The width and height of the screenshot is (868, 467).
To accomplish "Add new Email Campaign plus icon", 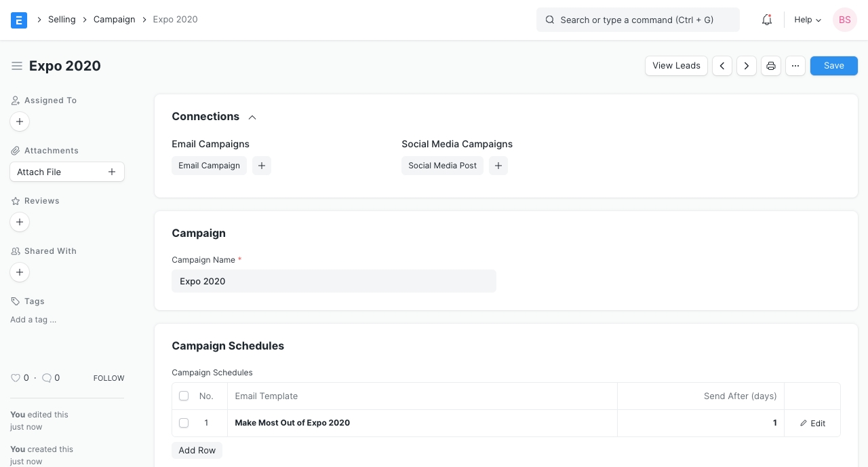I will (x=262, y=166).
